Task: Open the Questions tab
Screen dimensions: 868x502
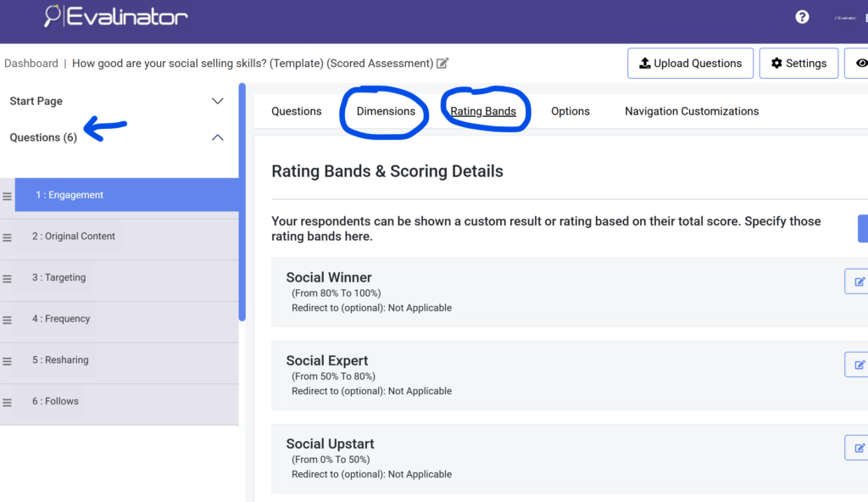Action: [x=296, y=111]
